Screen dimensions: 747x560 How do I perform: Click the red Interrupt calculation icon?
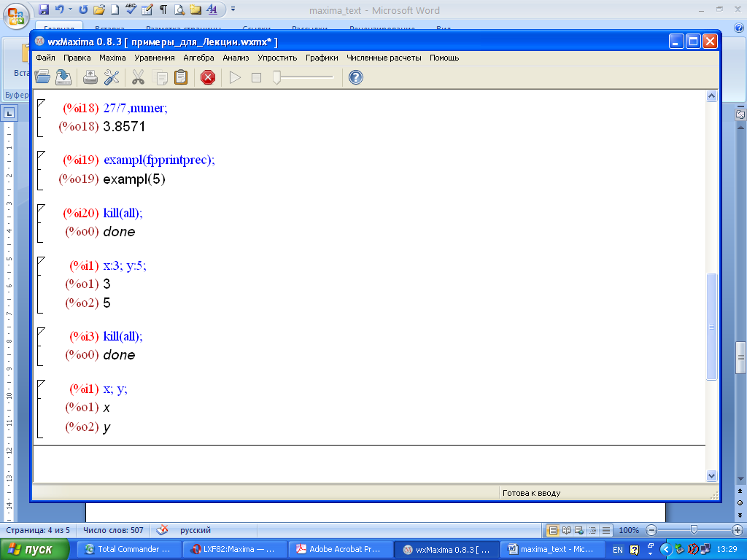click(x=208, y=77)
